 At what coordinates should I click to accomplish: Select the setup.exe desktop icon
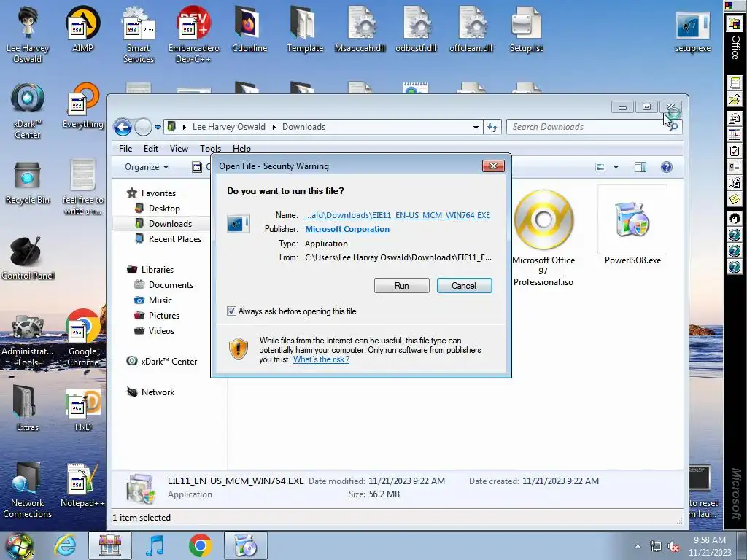pos(693,32)
